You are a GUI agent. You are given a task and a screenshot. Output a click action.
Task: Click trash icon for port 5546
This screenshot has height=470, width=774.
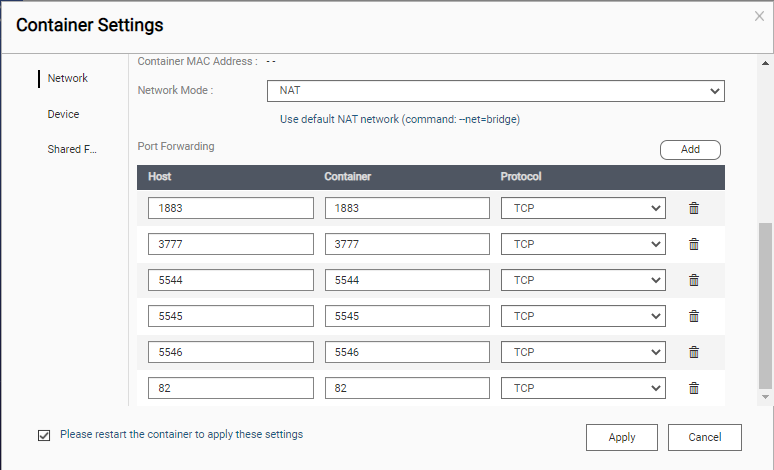(x=694, y=352)
